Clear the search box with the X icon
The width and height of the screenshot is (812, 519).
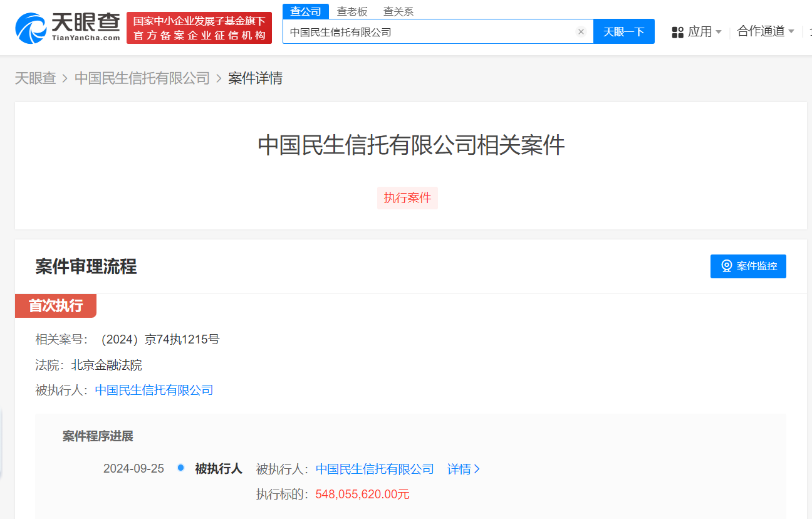(581, 32)
